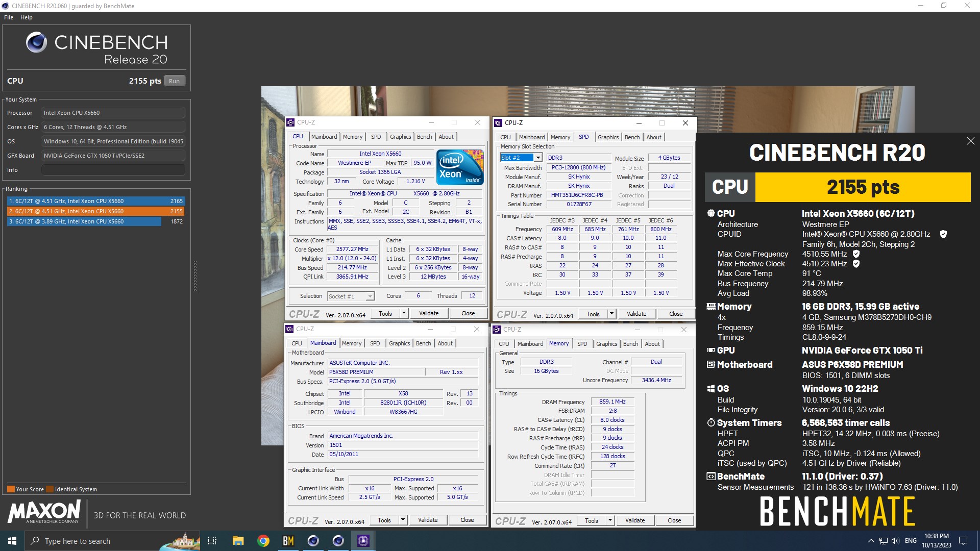Click the Max Core Frequency verified shield icon

(856, 254)
